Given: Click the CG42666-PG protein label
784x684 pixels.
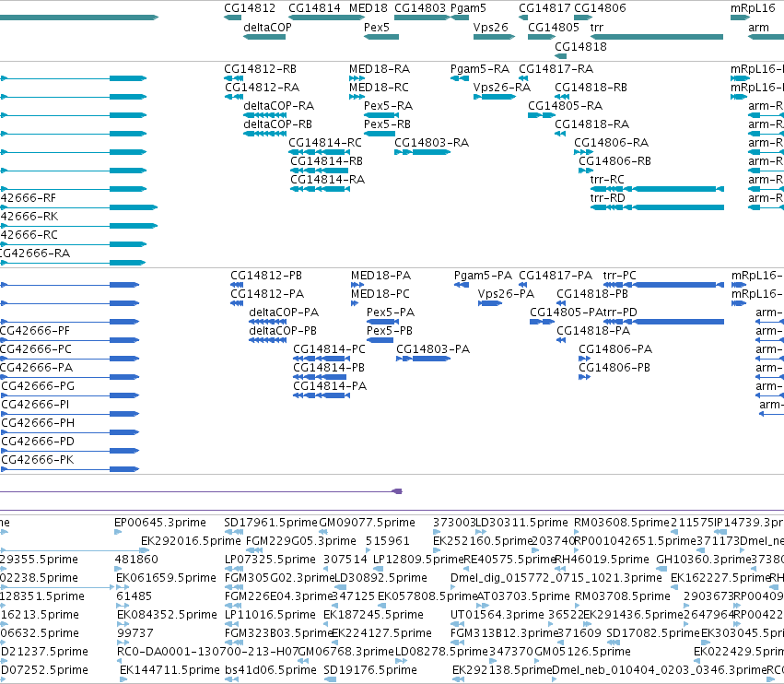Looking at the screenshot, I should [x=38, y=386].
